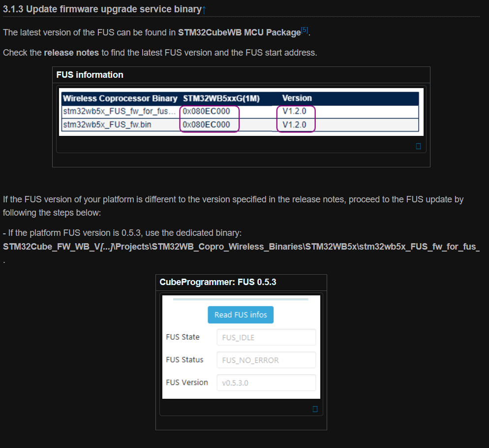This screenshot has height=448, width=489.
Task: Click the FUS State field showing FUS_IDLE
Action: tap(266, 337)
